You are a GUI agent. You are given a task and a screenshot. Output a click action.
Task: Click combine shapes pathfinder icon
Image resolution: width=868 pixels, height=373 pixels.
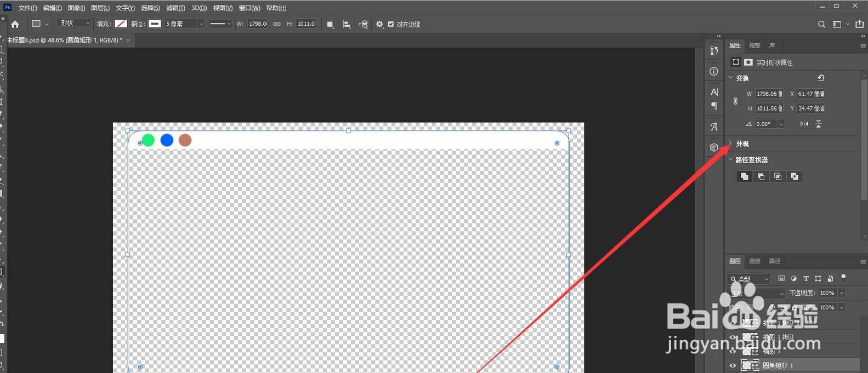[744, 176]
